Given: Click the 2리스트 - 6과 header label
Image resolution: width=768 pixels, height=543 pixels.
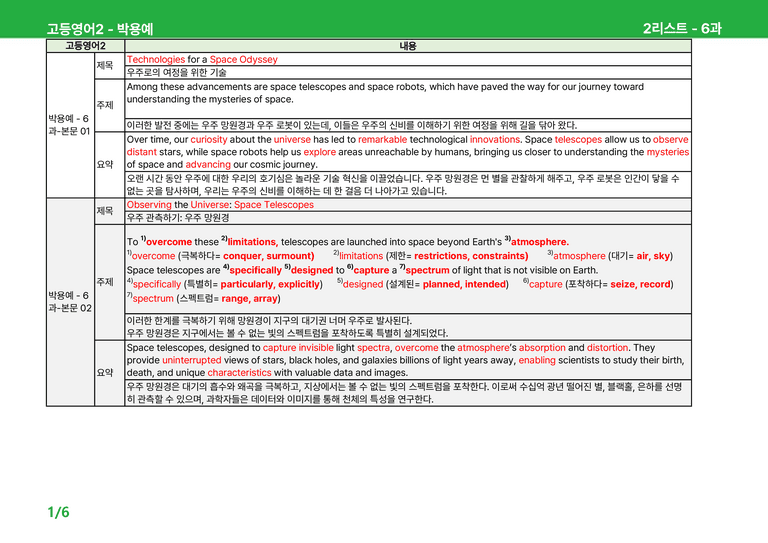Looking at the screenshot, I should tap(682, 28).
